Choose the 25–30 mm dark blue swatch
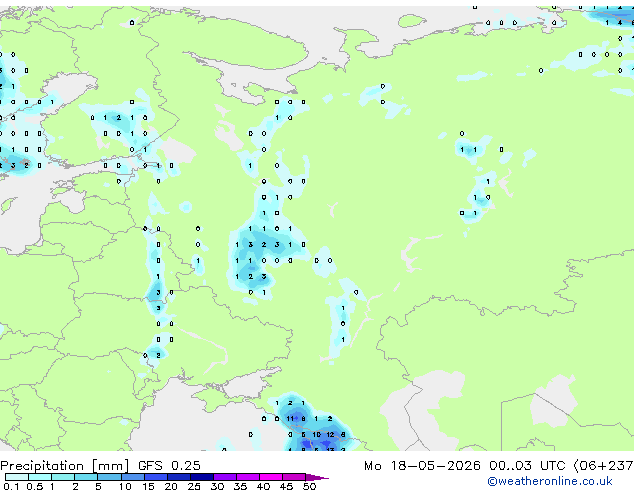This screenshot has height=490, width=634. 202,477
